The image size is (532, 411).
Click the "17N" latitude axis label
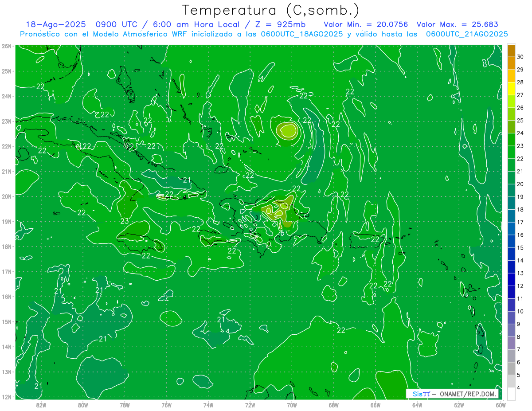pyautogui.click(x=7, y=271)
